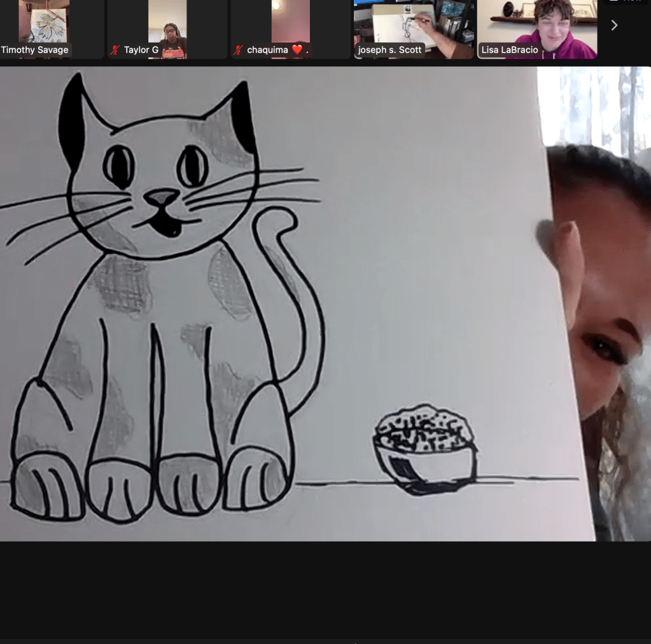Click the Lisa LaBracio name label

[x=510, y=50]
